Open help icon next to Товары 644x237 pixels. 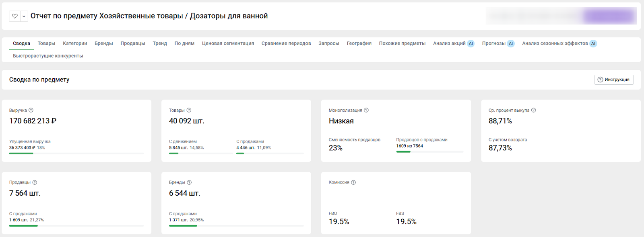189,110
